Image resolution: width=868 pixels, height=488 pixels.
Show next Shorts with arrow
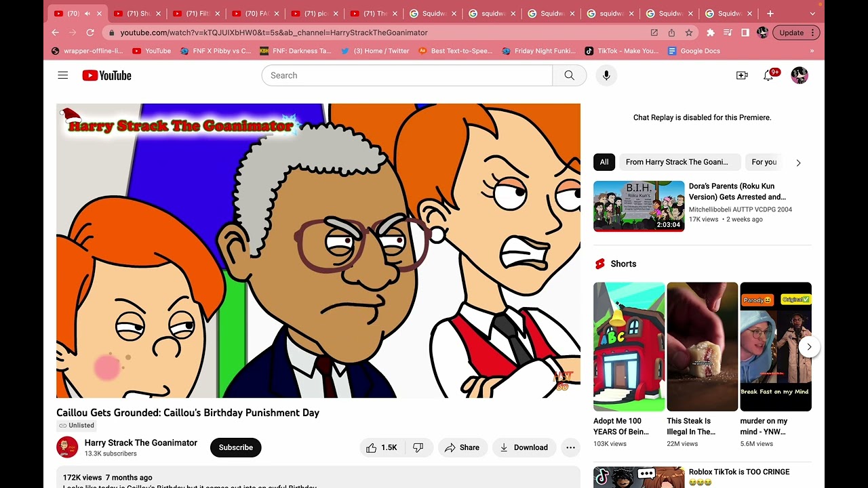(x=808, y=347)
